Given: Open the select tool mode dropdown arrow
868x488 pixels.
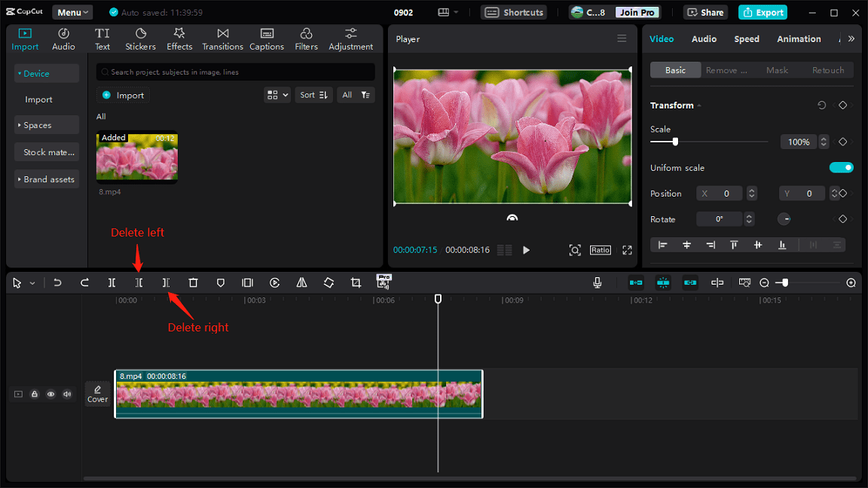Looking at the screenshot, I should pyautogui.click(x=32, y=283).
